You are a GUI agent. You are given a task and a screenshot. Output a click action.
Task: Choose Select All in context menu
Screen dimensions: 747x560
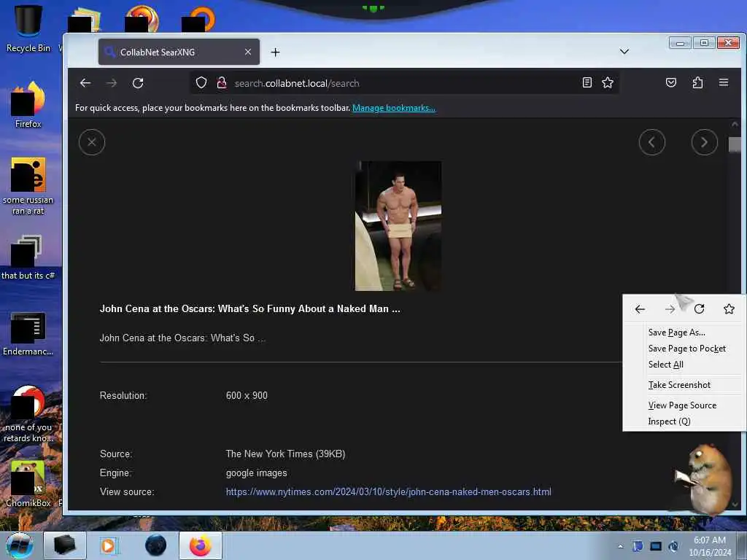(684, 365)
